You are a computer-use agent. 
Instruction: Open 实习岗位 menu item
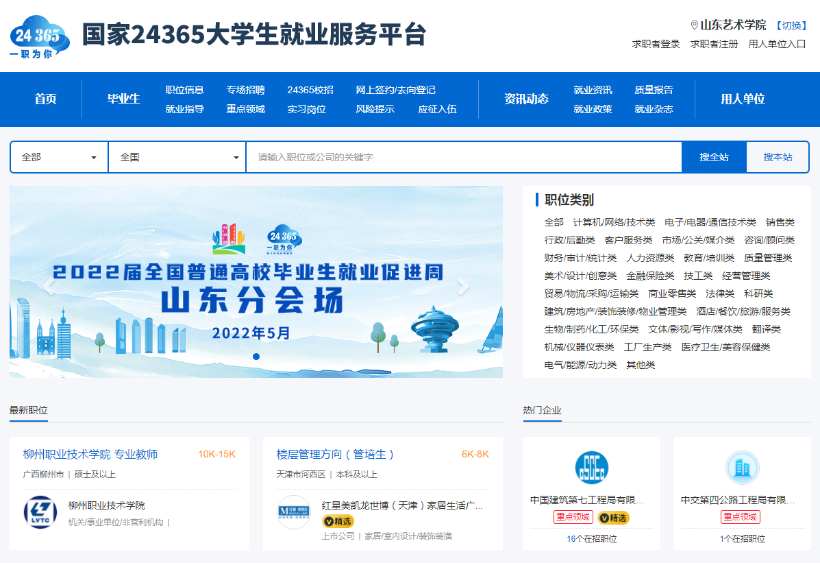pyautogui.click(x=306, y=109)
